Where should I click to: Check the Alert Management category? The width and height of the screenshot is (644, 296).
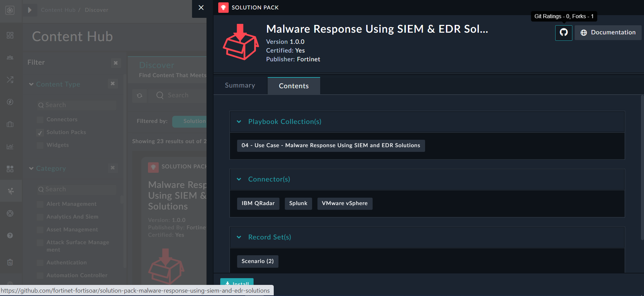pos(40,204)
